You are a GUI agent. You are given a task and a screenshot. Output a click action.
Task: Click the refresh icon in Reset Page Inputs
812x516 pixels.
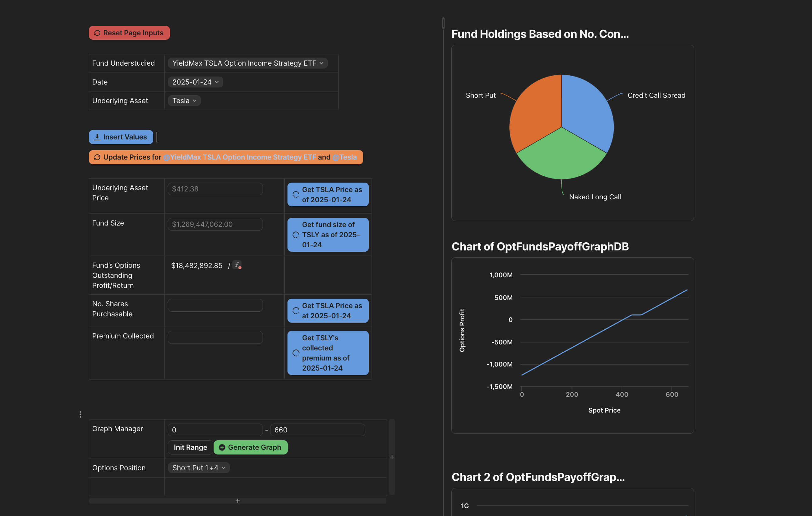click(x=97, y=33)
